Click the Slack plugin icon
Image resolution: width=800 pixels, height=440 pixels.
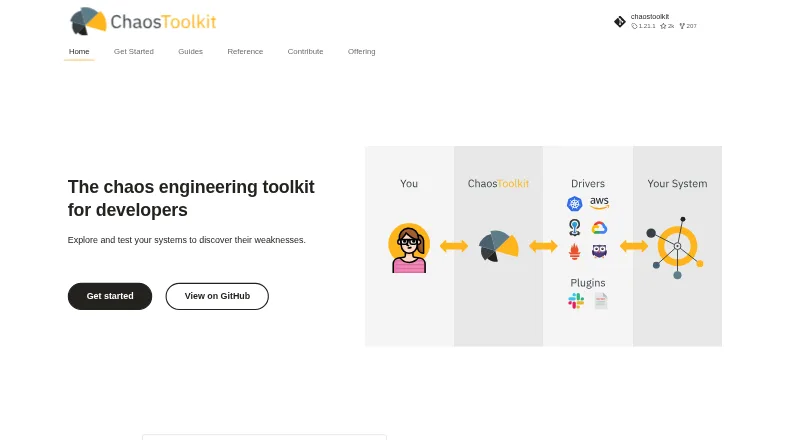pos(576,301)
